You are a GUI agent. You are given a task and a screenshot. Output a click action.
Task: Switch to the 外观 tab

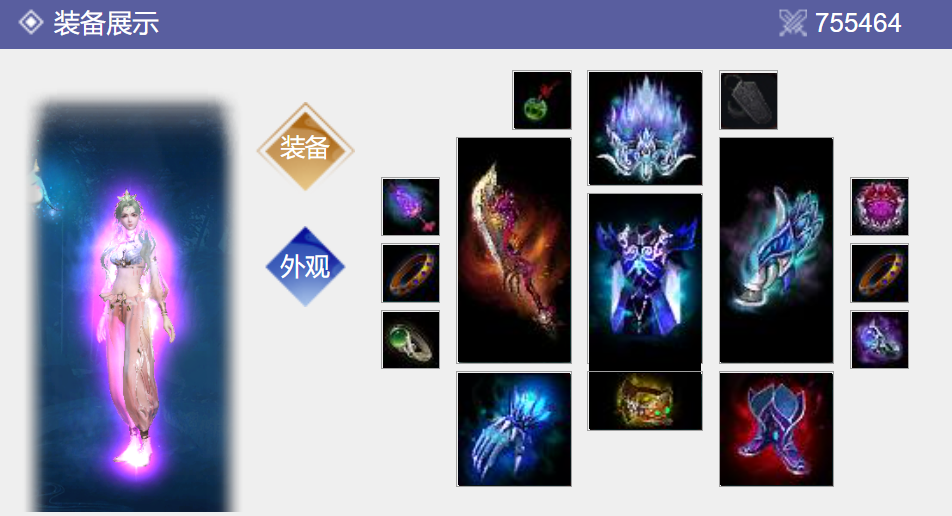click(x=305, y=266)
